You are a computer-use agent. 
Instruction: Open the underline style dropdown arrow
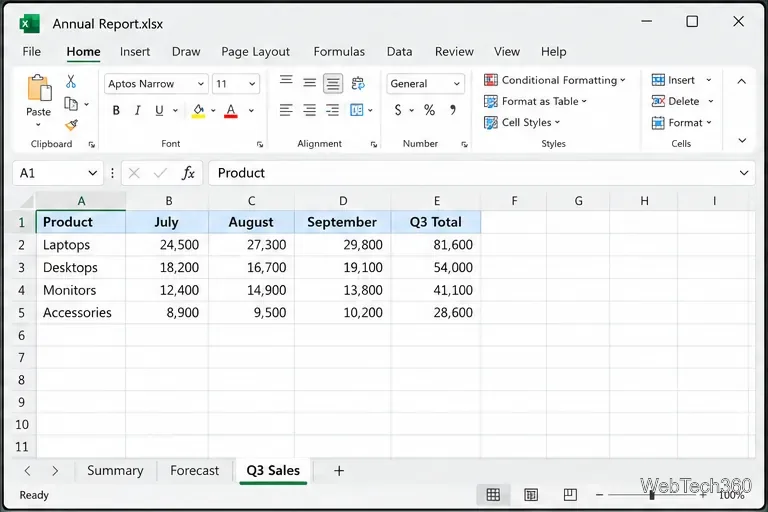pos(175,111)
